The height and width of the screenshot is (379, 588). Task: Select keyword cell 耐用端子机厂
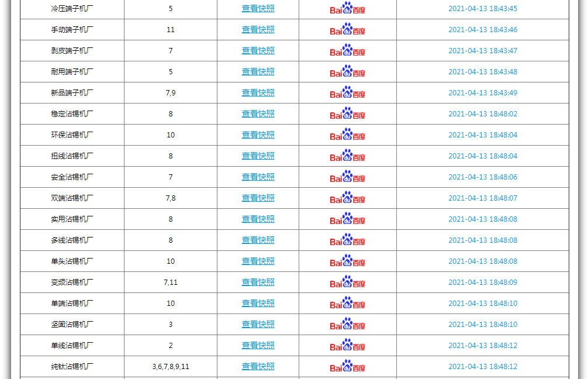click(x=72, y=71)
